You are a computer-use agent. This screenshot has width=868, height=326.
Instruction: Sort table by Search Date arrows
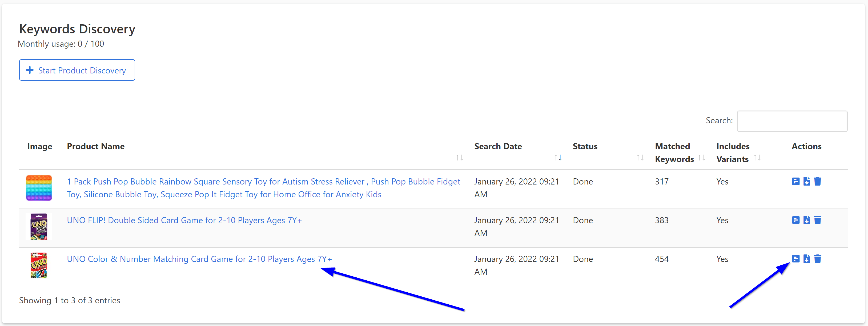tap(558, 158)
